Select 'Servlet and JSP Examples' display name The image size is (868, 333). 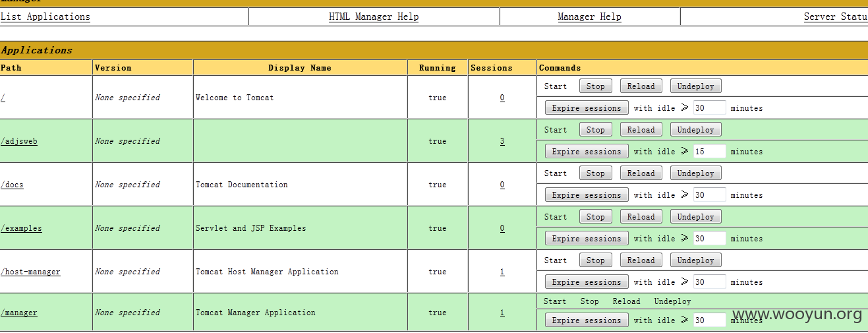[x=251, y=228]
